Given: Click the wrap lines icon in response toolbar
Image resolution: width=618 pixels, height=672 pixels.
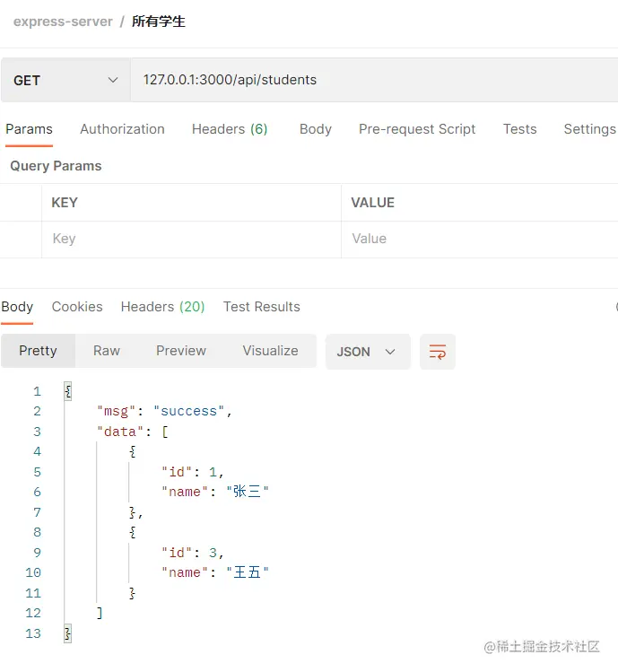Looking at the screenshot, I should click(438, 352).
